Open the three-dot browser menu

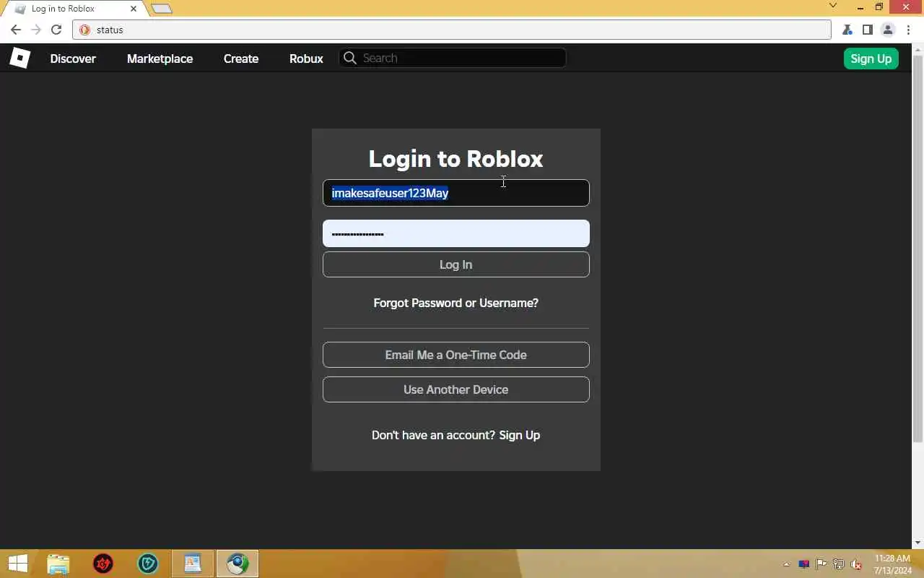908,30
